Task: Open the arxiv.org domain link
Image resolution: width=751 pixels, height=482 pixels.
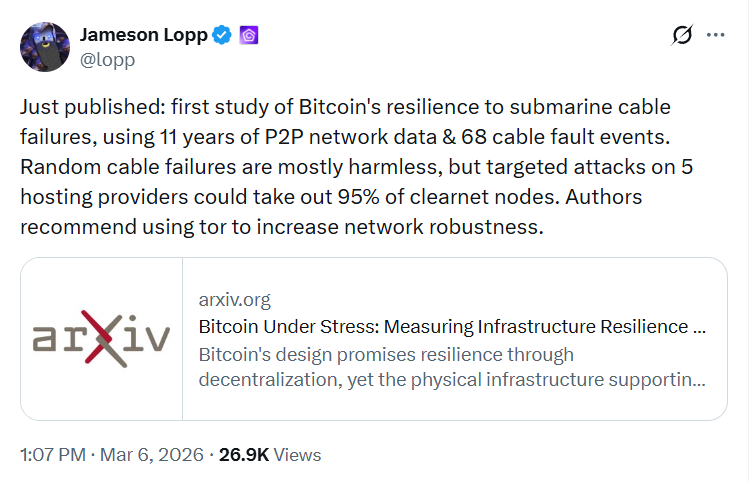Action: [234, 299]
